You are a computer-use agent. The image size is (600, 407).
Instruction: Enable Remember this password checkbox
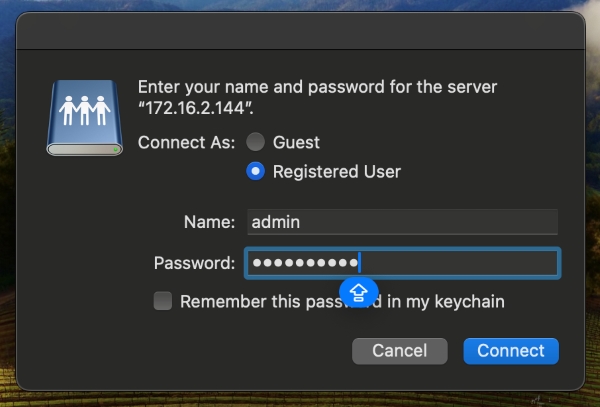point(163,301)
